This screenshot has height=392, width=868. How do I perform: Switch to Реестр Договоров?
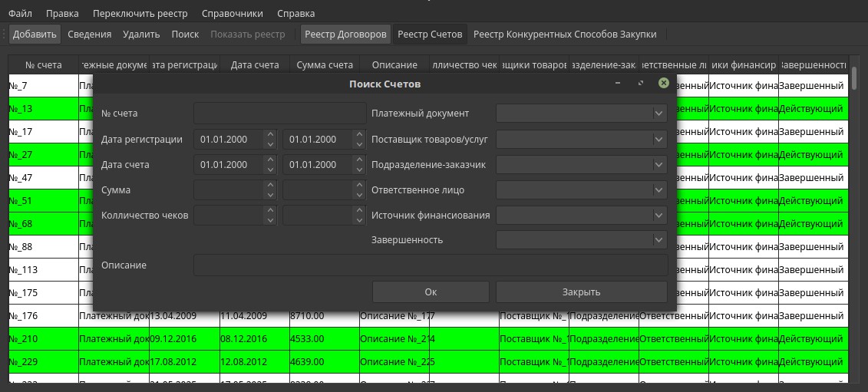(346, 35)
